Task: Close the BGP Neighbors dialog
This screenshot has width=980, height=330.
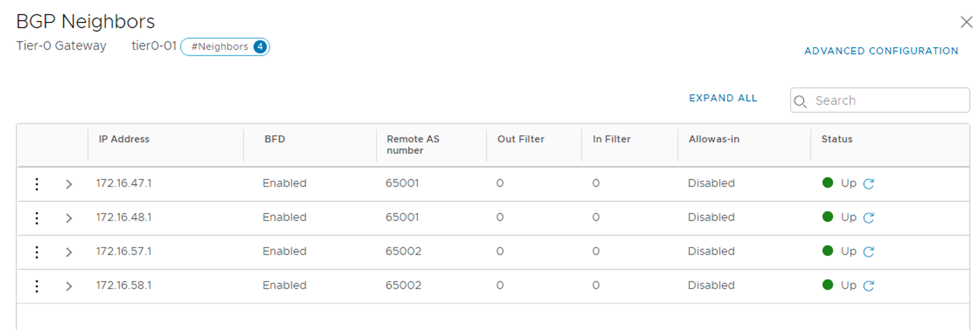Action: 966,22
